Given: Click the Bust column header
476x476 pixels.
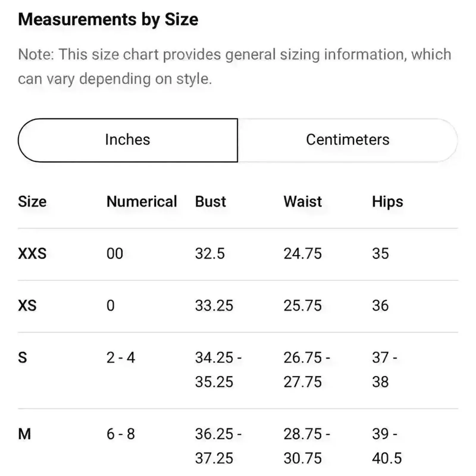Looking at the screenshot, I should tap(210, 202).
